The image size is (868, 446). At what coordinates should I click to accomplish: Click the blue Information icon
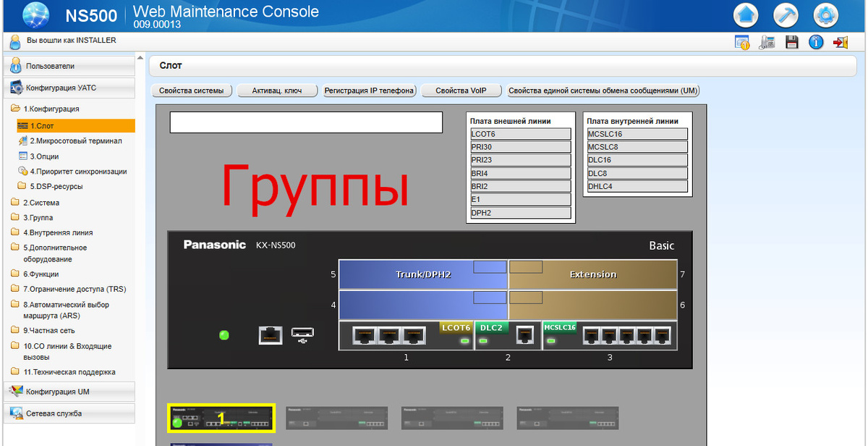click(x=816, y=42)
